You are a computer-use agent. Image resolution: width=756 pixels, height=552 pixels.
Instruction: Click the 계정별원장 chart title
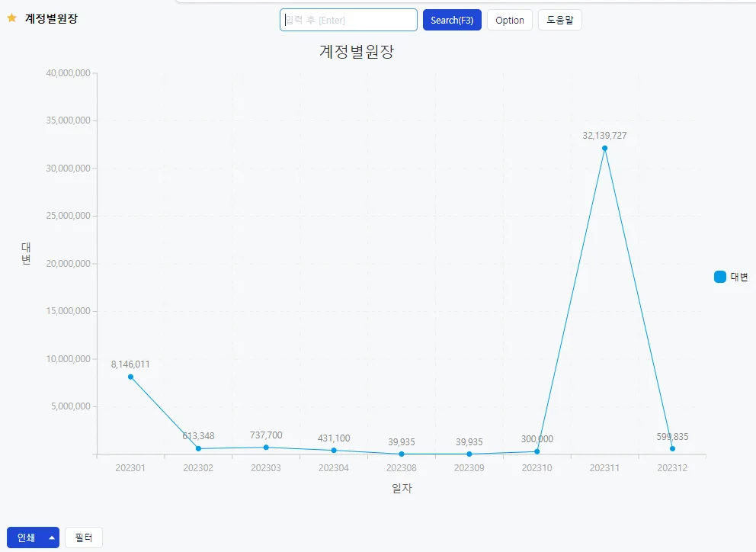pos(357,51)
